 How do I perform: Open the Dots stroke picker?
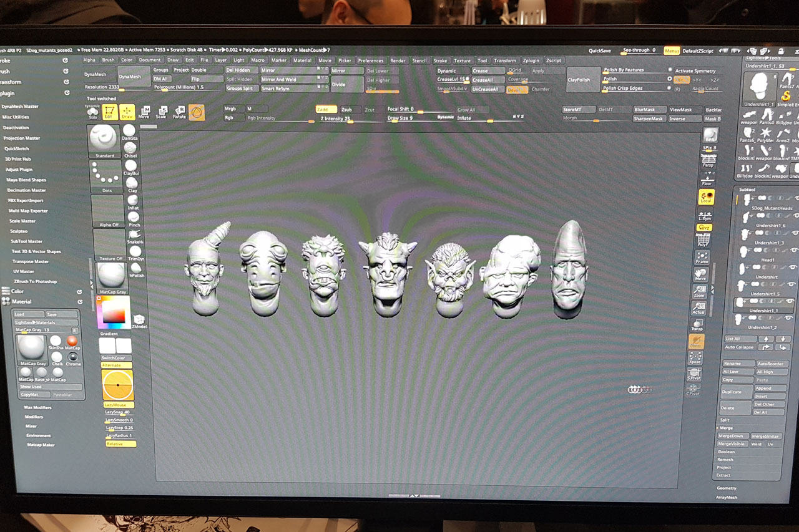pos(105,176)
